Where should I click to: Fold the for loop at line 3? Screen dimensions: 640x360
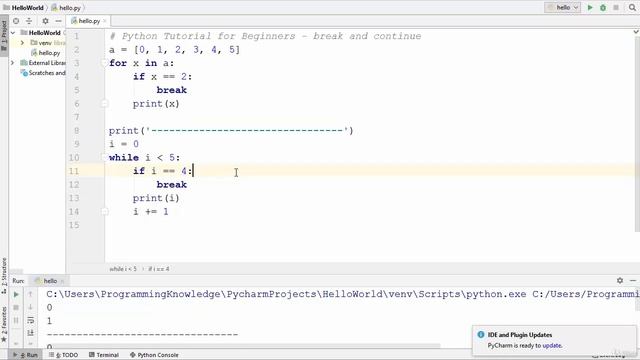tap(104, 63)
